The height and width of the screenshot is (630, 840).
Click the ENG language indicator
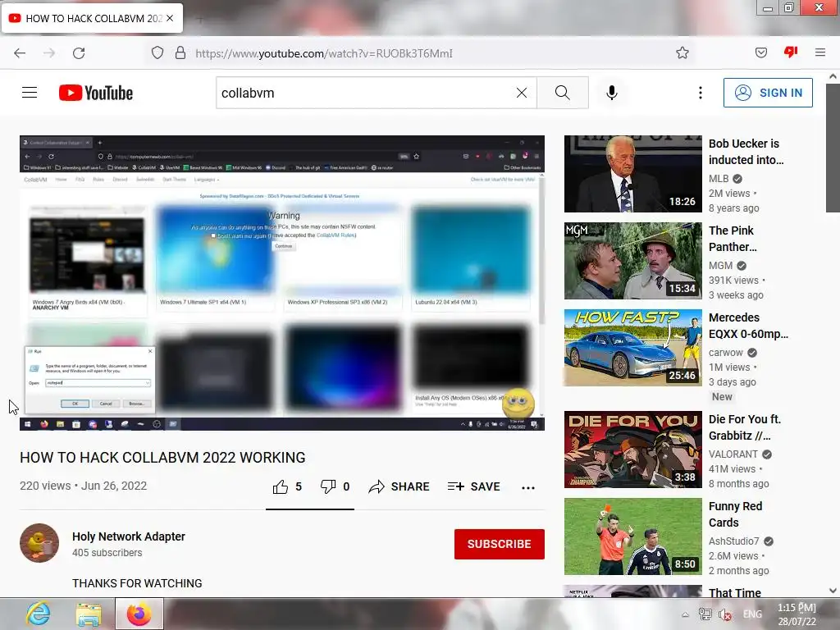coord(752,614)
